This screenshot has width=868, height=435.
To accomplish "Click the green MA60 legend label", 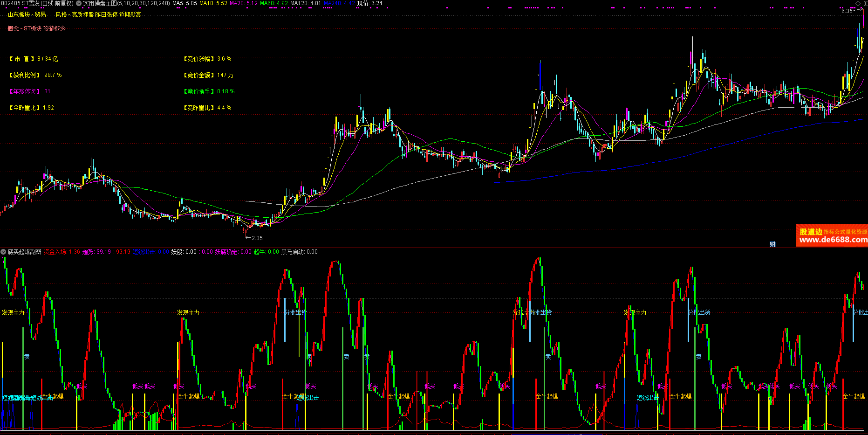I will click(274, 3).
